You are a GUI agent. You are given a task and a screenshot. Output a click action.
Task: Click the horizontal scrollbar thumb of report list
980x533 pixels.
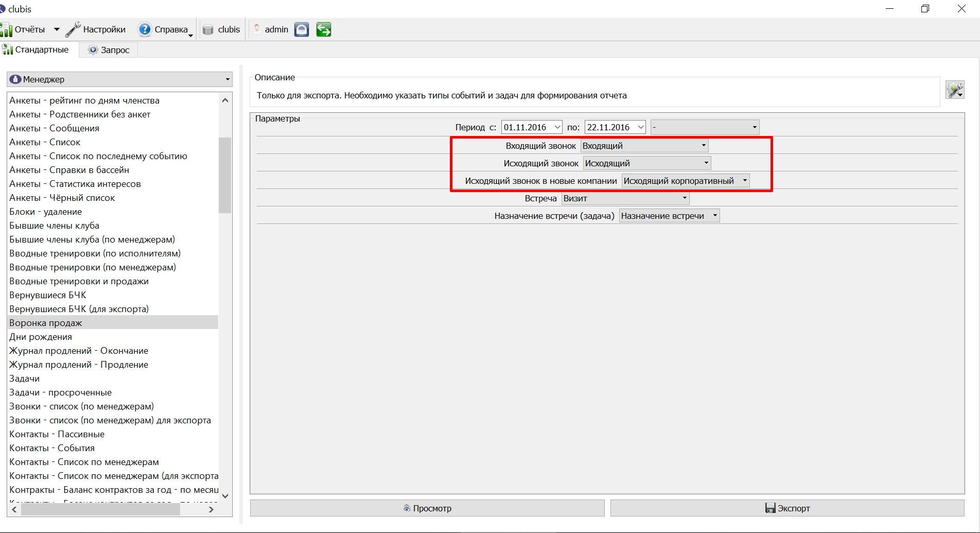click(100, 509)
